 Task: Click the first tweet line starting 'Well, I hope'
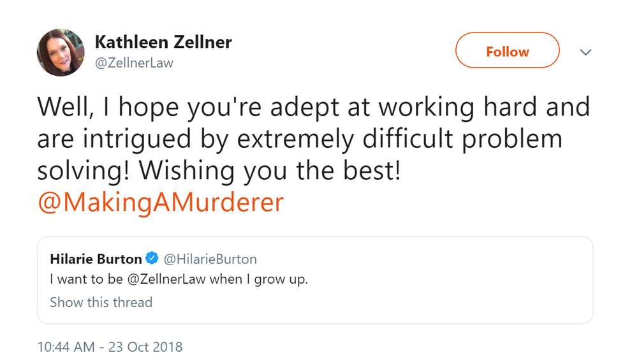tap(312, 107)
